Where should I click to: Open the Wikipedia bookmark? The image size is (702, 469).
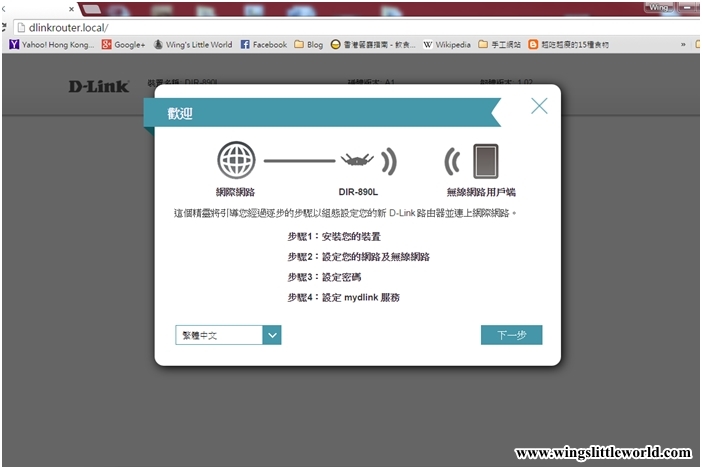(x=446, y=45)
